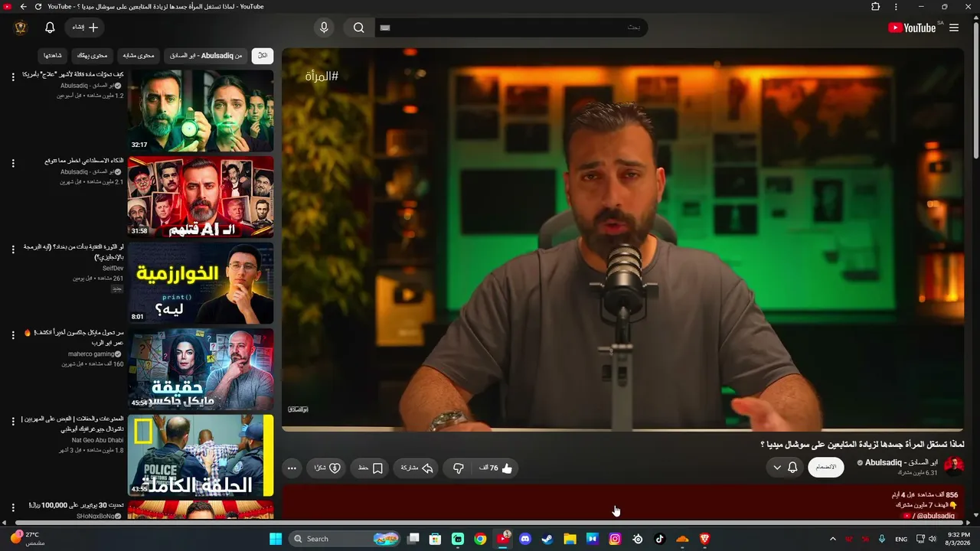Open 'maherco gaming' channel name
The image size is (980, 551).
point(91,354)
